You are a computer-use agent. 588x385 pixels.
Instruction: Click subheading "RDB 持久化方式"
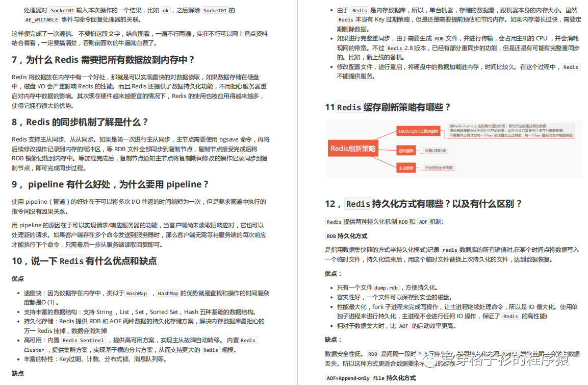pyautogui.click(x=346, y=236)
